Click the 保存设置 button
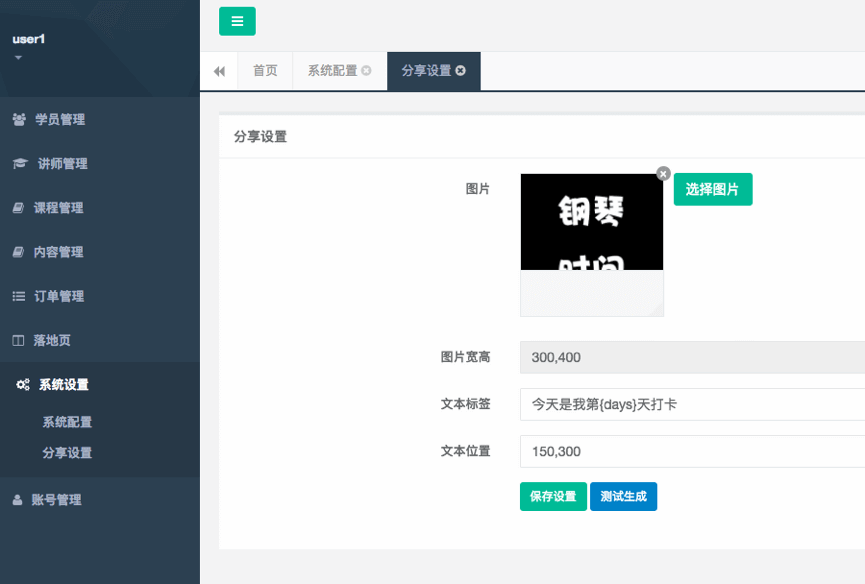This screenshot has width=865, height=584. pyautogui.click(x=553, y=497)
